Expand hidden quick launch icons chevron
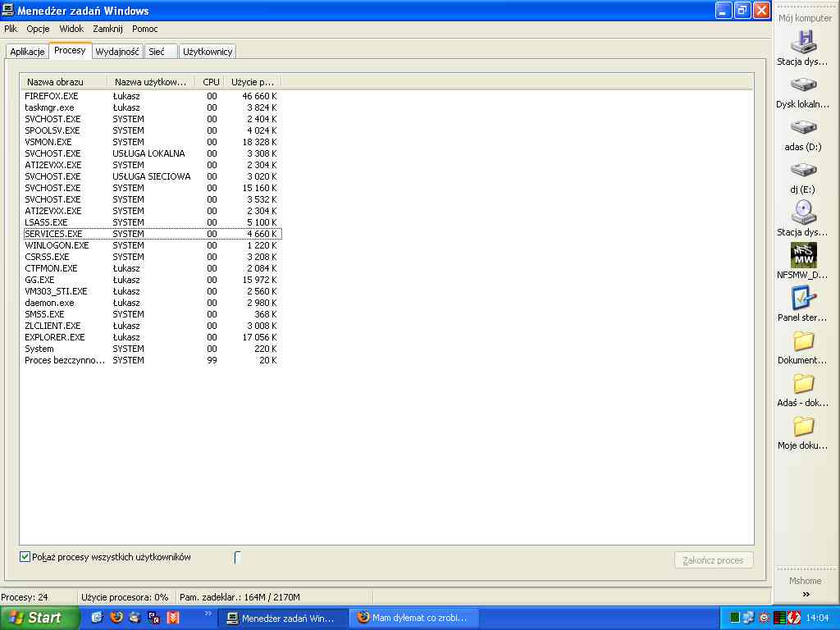Image resolution: width=840 pixels, height=630 pixels. 208,614
